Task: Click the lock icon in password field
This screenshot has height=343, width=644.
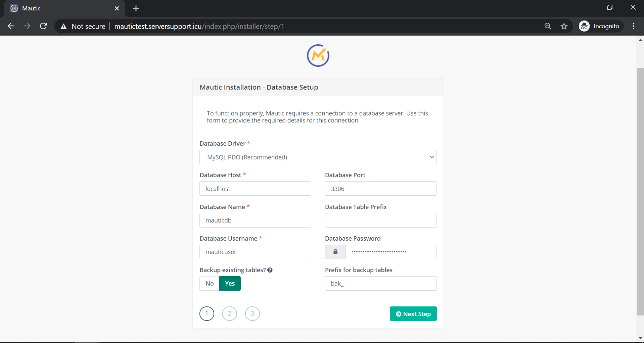Action: tap(335, 252)
